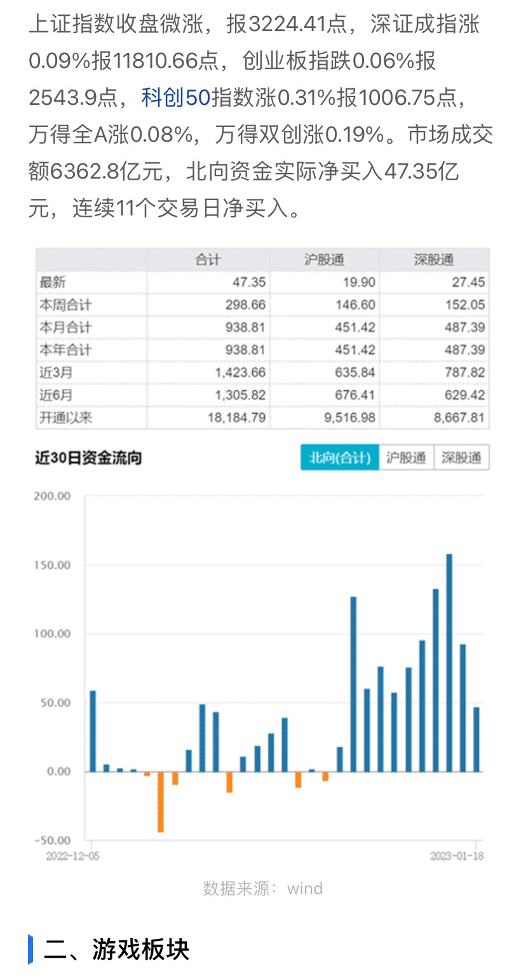Click the 18,184.79 total value cell
This screenshot has height=980, width=526.
coord(233,418)
